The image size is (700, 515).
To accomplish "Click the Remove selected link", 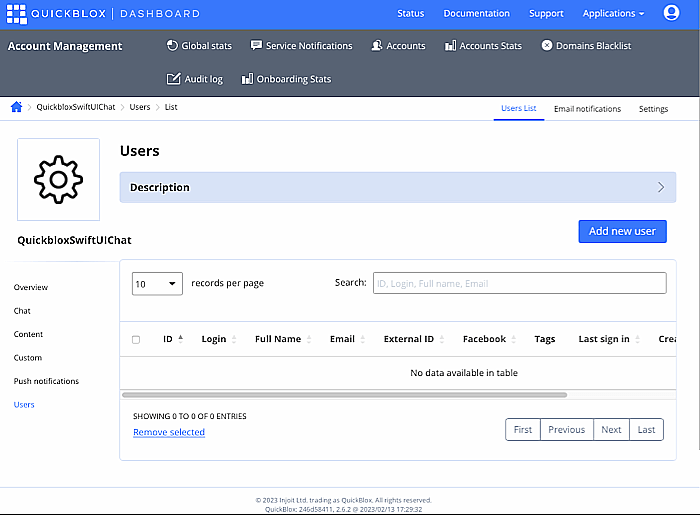I will (x=169, y=432).
